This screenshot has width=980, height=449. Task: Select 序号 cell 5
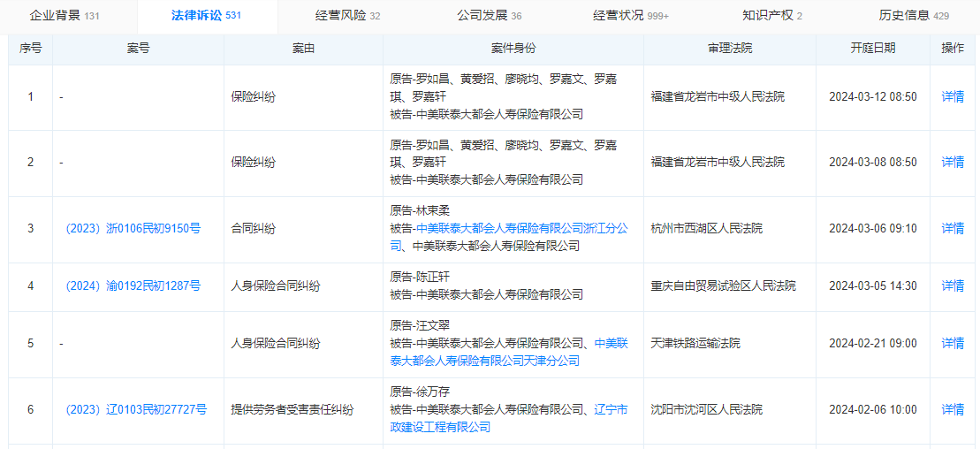30,343
